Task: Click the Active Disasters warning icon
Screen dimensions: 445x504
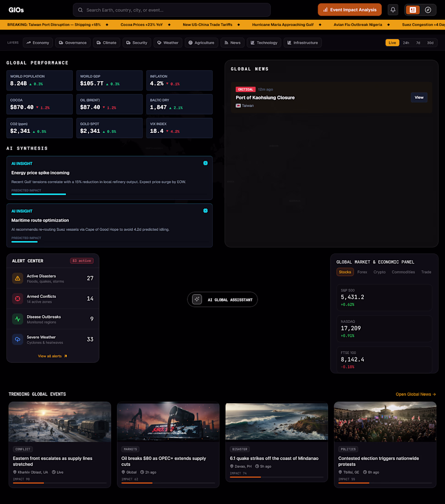Action: (x=18, y=279)
